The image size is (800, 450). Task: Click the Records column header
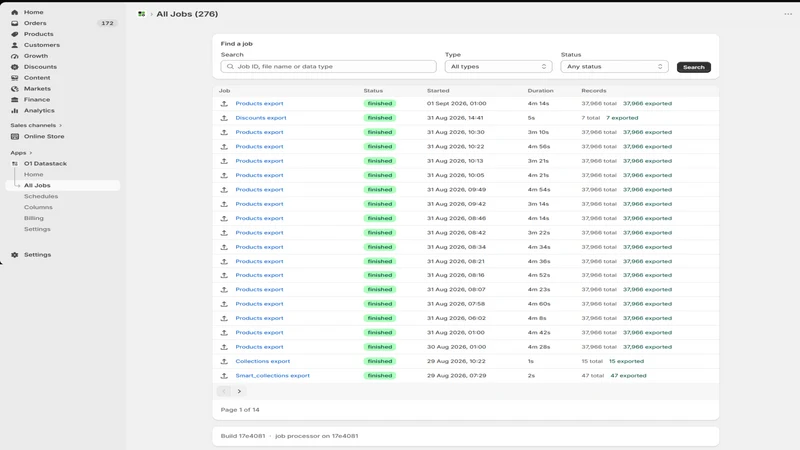(x=594, y=91)
